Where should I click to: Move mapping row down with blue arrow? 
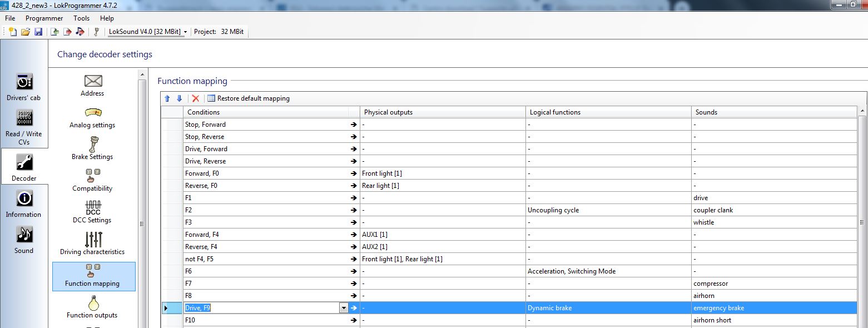[x=179, y=98]
